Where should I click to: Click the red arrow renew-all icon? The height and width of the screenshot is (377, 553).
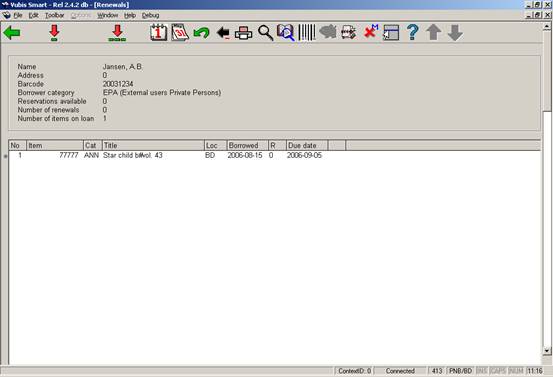coord(117,33)
